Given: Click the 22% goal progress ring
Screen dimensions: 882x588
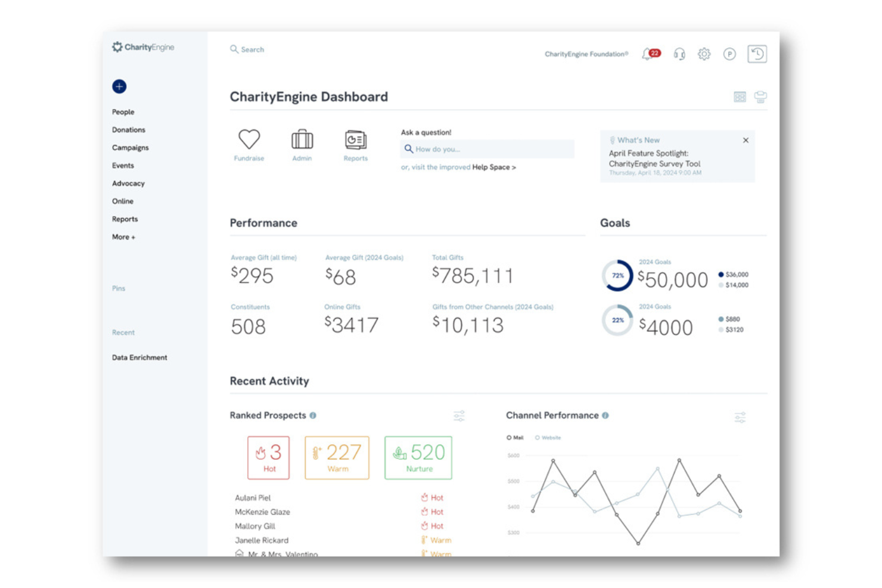Looking at the screenshot, I should point(617,320).
